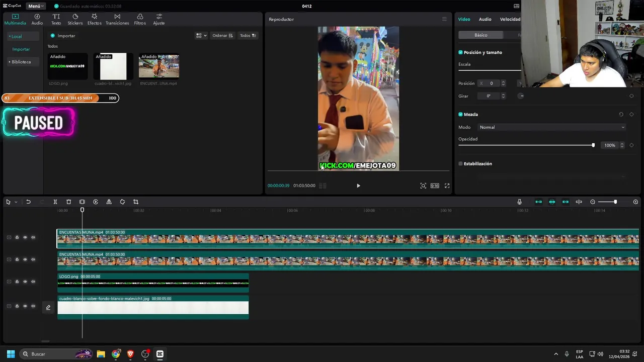Open the Modo Normal blend dropdown

[552, 127]
